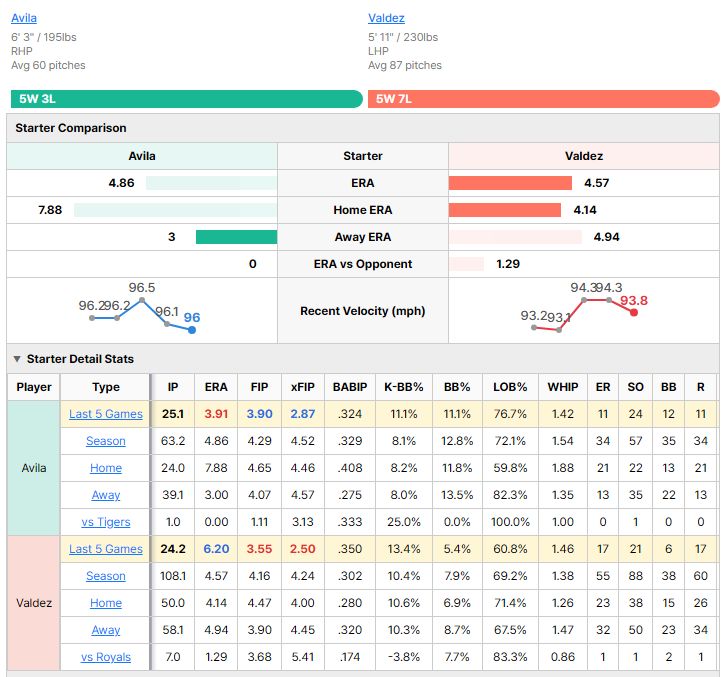The height and width of the screenshot is (677, 726).
Task: Click the WHIP column header
Action: tap(563, 387)
